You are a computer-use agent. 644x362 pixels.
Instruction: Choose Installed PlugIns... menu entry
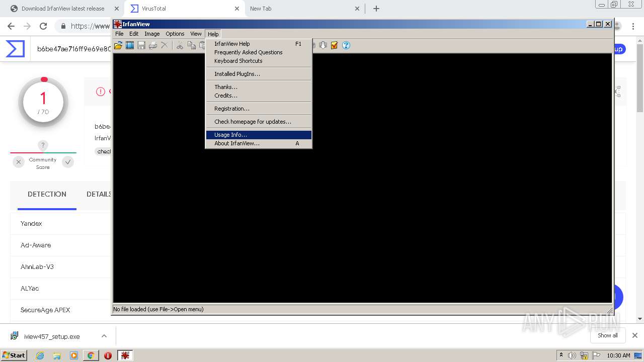(259, 74)
